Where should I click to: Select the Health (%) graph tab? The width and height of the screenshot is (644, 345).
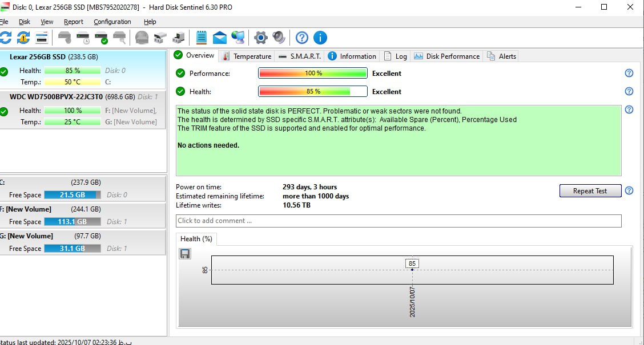[x=196, y=239]
